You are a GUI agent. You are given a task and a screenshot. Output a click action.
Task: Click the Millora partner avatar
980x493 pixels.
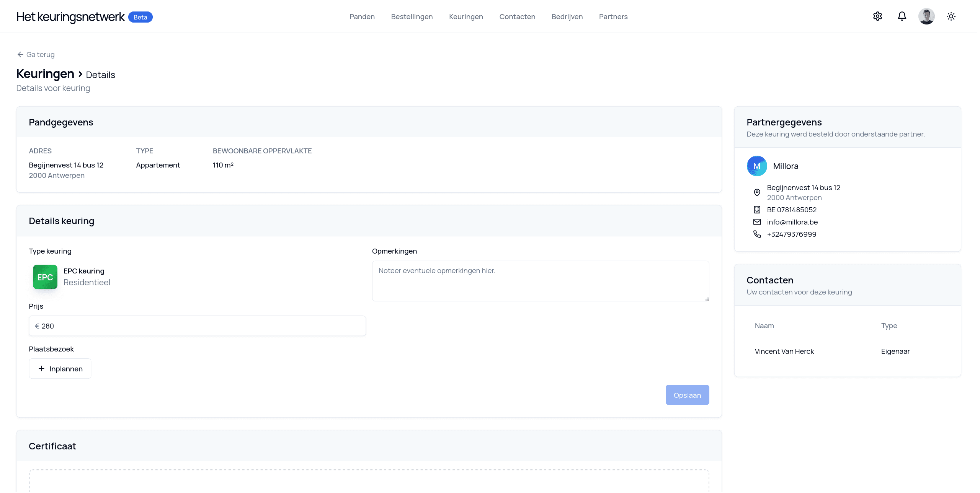[757, 166]
